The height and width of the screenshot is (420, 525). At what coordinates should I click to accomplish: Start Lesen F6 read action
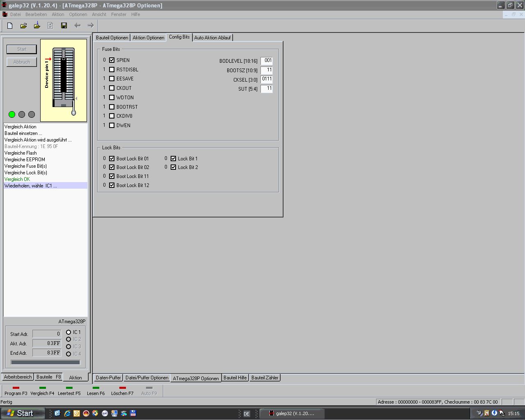96,391
